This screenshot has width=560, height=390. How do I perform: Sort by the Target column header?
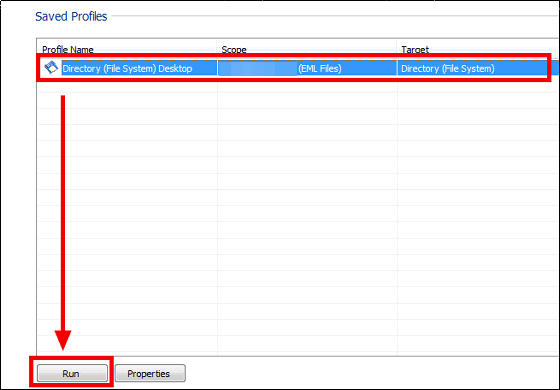[415, 49]
